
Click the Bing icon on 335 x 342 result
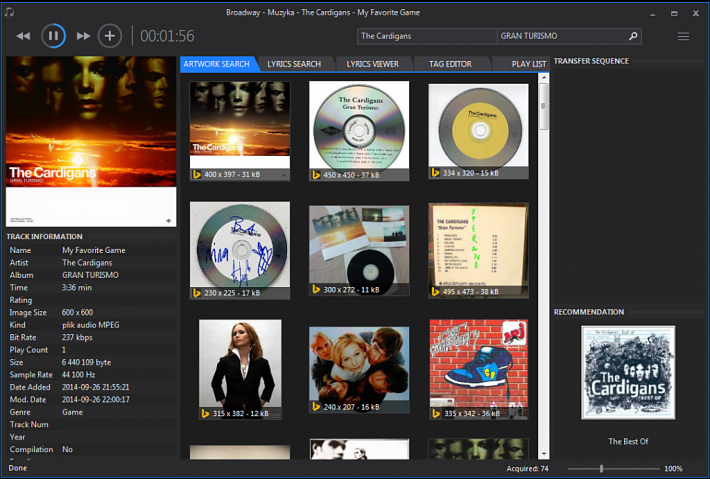(435, 413)
